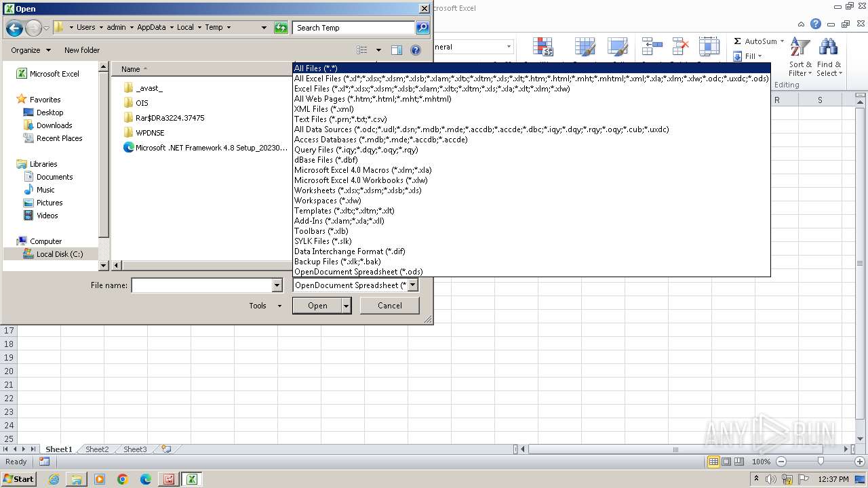Select XML Files (*.xml) filter option
Screen dimensions: 868x488
click(532, 109)
